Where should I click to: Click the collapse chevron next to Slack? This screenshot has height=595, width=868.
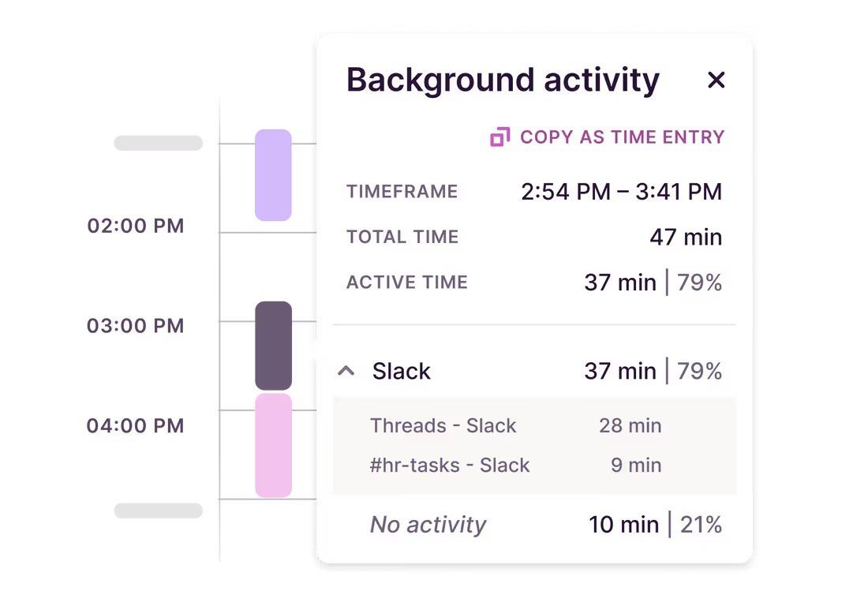point(346,371)
